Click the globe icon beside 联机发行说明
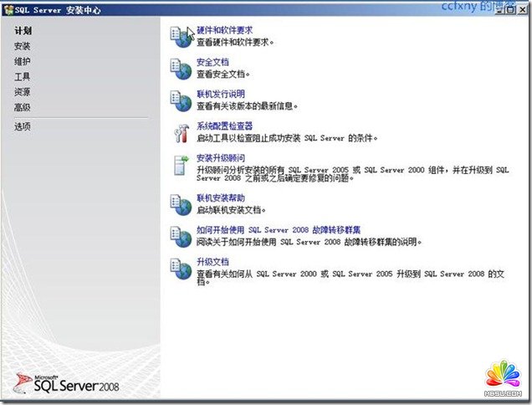This screenshot has height=405, width=532. coord(181,99)
